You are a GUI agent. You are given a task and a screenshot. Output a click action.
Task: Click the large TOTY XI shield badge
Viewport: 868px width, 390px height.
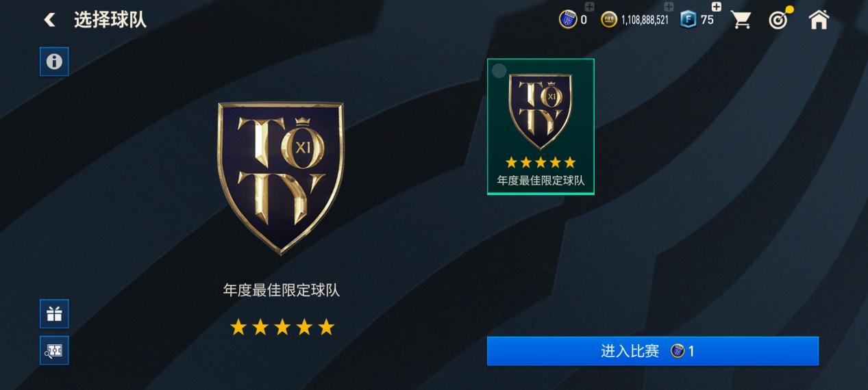(x=281, y=178)
